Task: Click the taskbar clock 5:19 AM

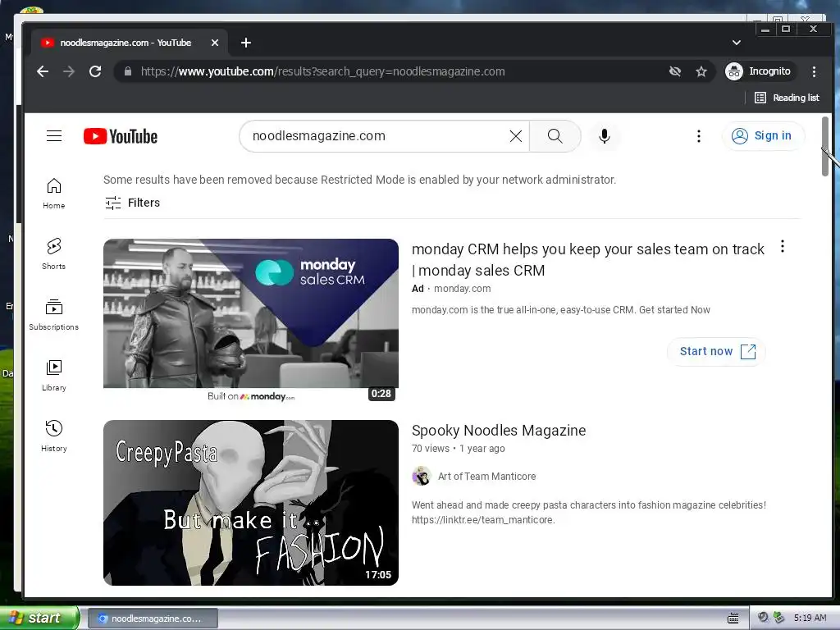Action: click(x=810, y=618)
